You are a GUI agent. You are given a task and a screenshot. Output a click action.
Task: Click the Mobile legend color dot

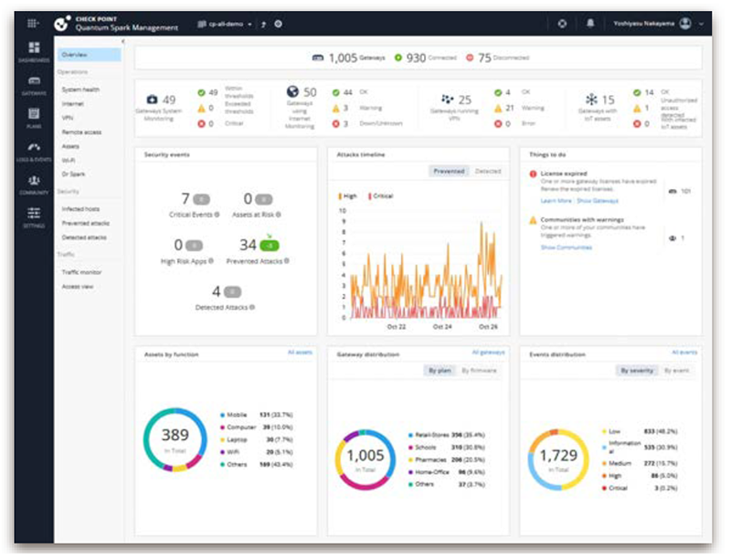[222, 414]
